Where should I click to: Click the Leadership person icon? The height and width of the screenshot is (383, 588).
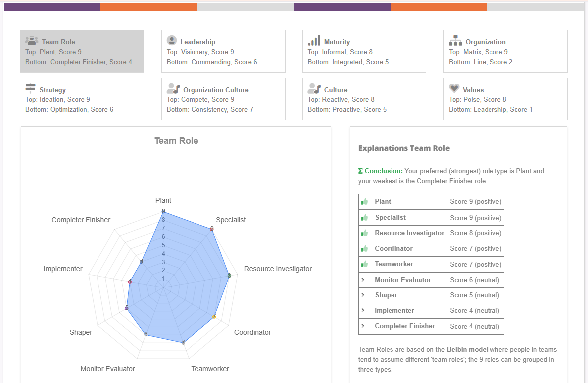[172, 41]
